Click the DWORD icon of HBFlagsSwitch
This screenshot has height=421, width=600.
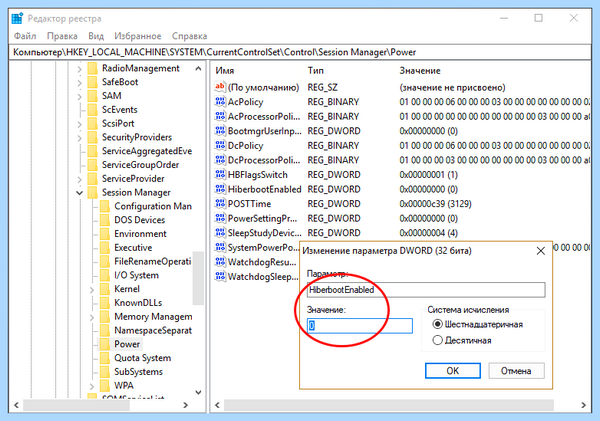220,174
